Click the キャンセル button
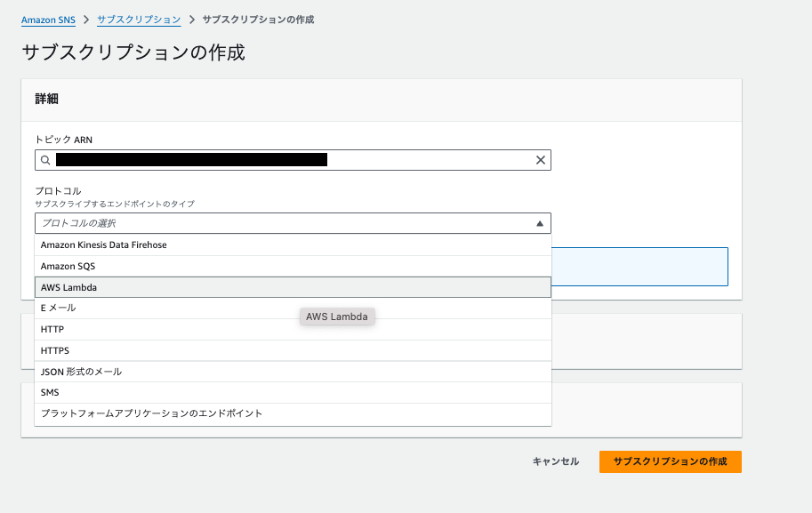The image size is (812, 513). (556, 461)
